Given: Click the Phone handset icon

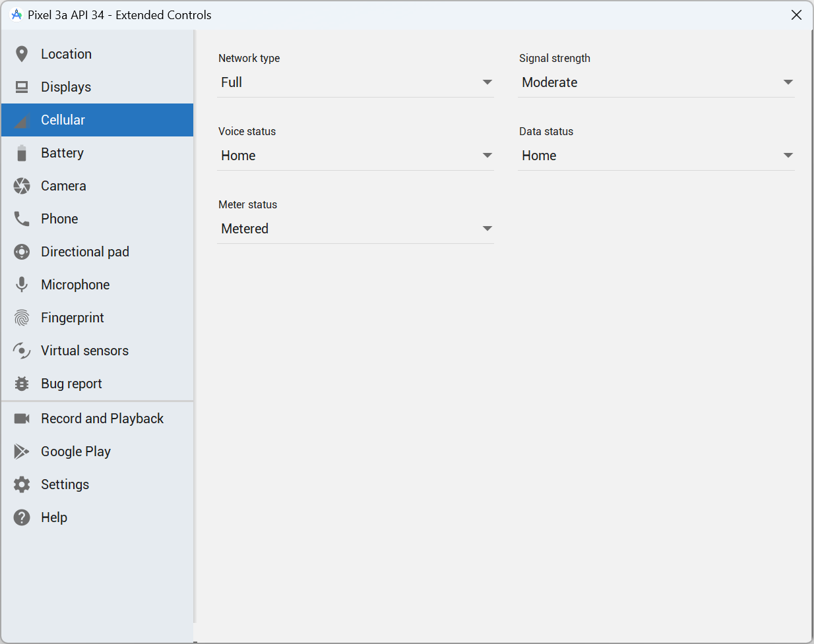Looking at the screenshot, I should coord(22,219).
